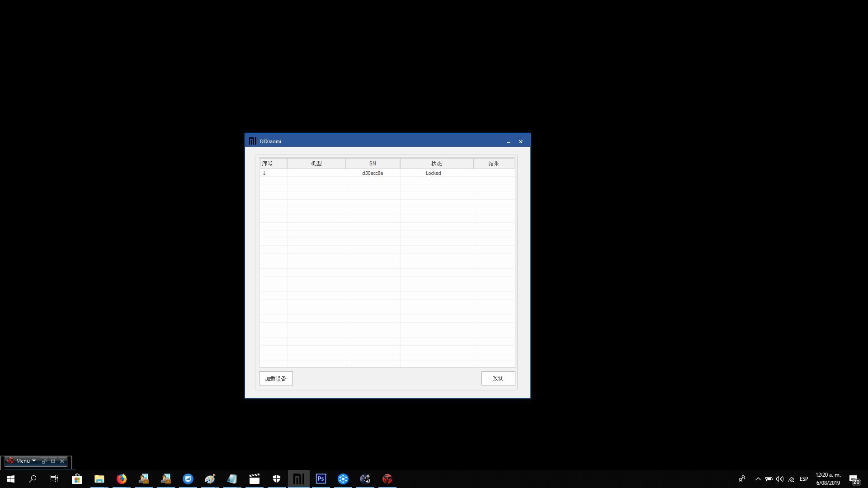The height and width of the screenshot is (488, 868).
Task: Click the 序号 column header
Action: tap(273, 164)
